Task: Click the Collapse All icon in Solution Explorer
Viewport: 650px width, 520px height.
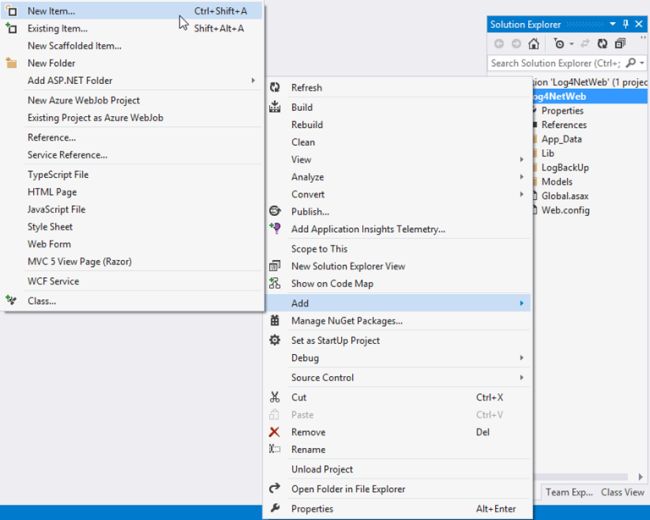Action: (x=620, y=43)
